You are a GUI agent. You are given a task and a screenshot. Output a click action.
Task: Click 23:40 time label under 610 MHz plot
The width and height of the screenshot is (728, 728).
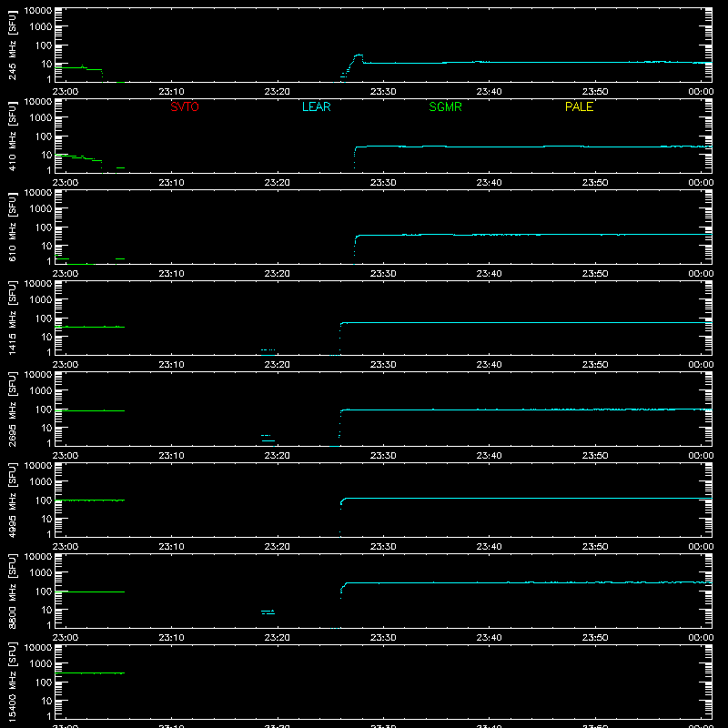tap(489, 274)
